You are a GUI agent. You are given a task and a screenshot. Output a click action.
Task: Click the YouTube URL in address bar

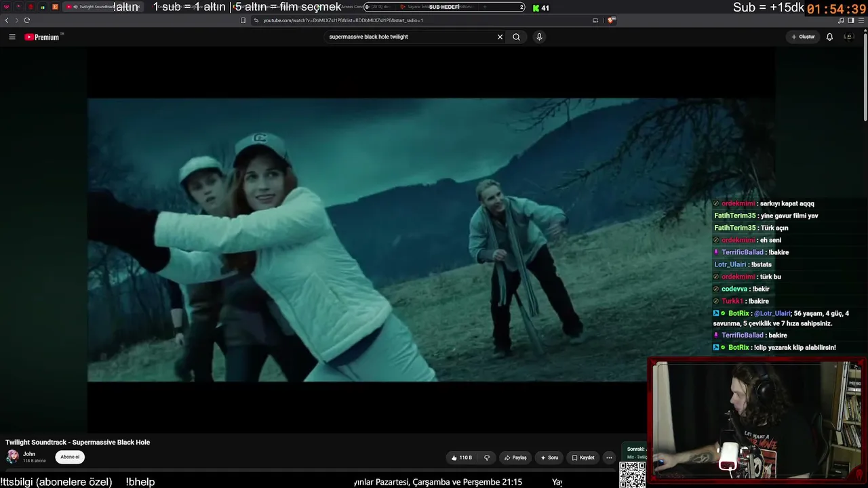coord(342,20)
